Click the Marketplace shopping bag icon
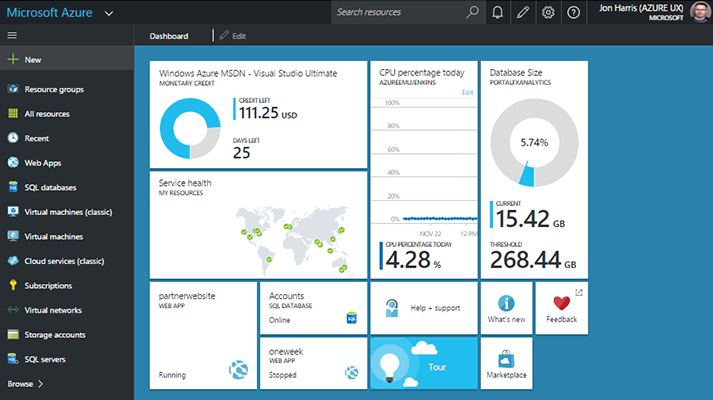This screenshot has width=713, height=400. pos(506,359)
